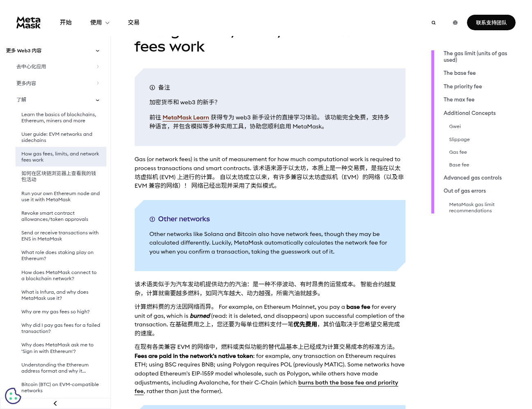Jump to The base fee section

[460, 73]
